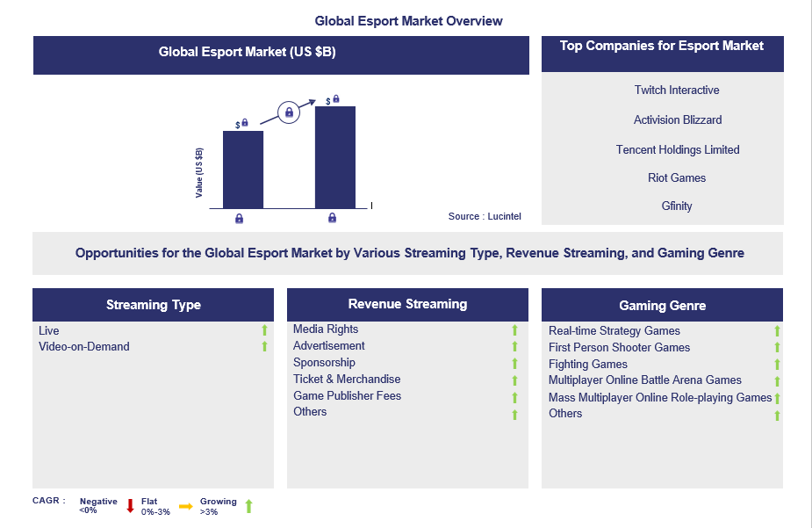Click Twitch Interactive company name

[x=677, y=90]
